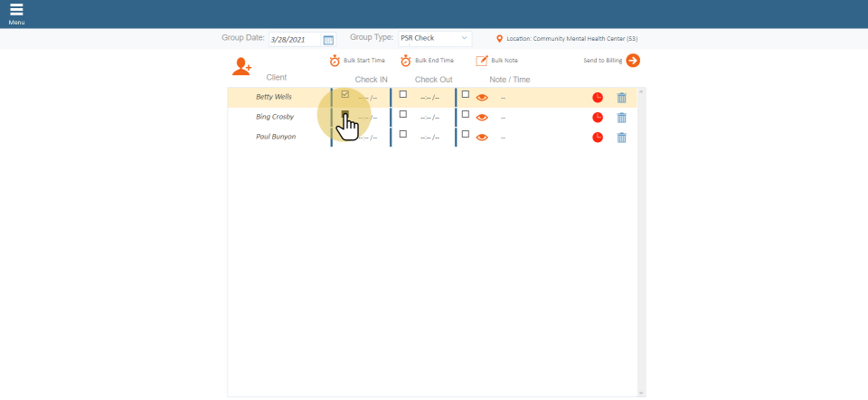The image size is (868, 400).
Task: Click the Send to Billing arrow
Action: (x=633, y=61)
